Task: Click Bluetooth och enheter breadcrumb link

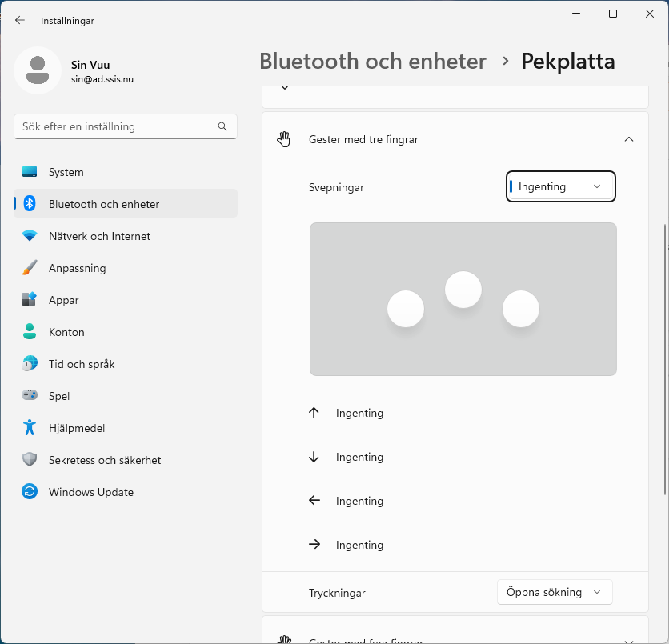Action: tap(373, 61)
